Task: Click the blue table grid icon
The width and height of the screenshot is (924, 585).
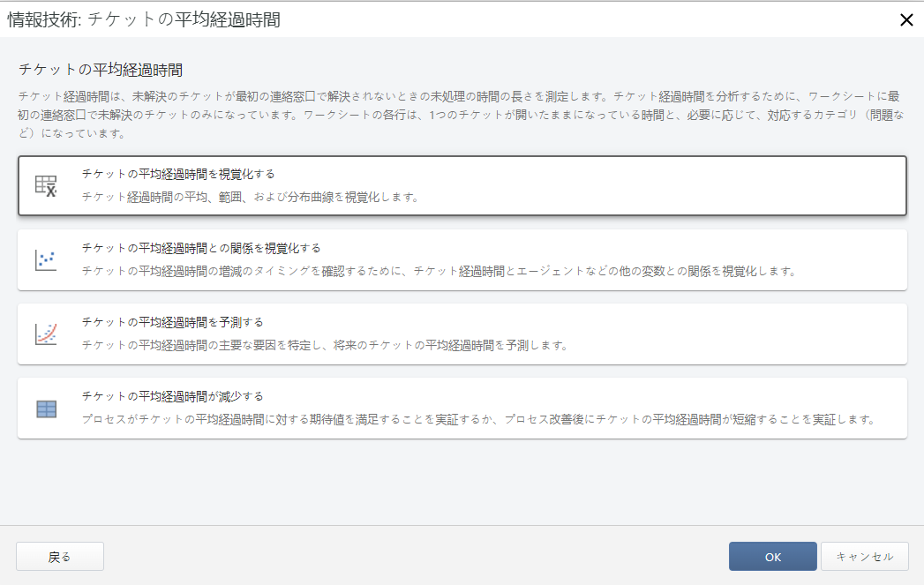Action: (x=46, y=409)
